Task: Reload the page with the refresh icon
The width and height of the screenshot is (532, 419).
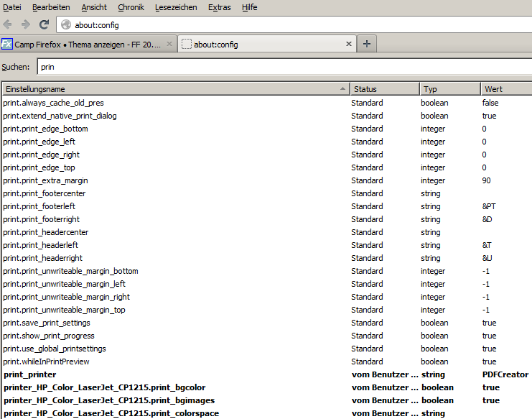Action: [x=44, y=24]
